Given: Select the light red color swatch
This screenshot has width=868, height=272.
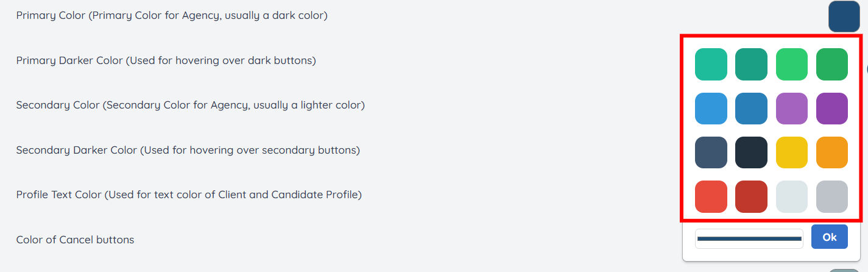Looking at the screenshot, I should click(711, 196).
